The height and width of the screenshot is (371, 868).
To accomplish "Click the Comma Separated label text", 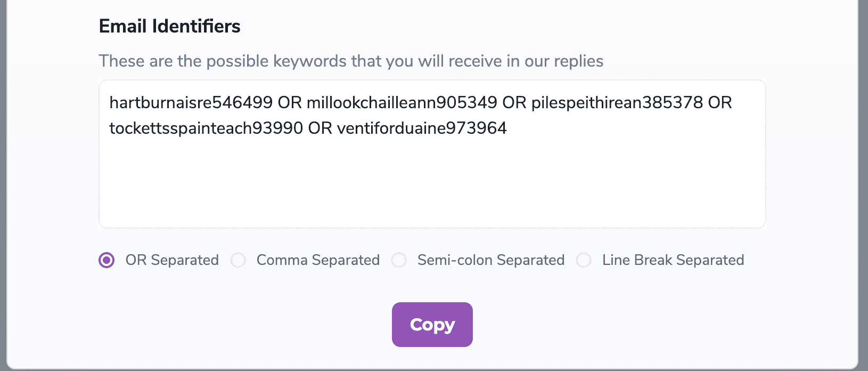I will (318, 260).
